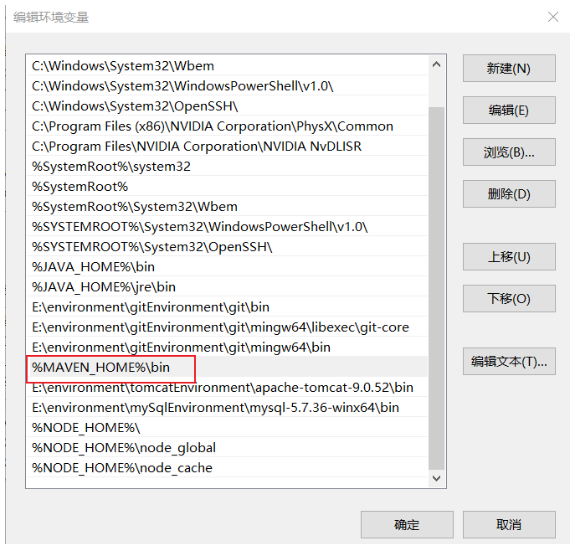Move entry up with 上移(U)
Viewport: 571px width, 544px height.
tap(509, 257)
